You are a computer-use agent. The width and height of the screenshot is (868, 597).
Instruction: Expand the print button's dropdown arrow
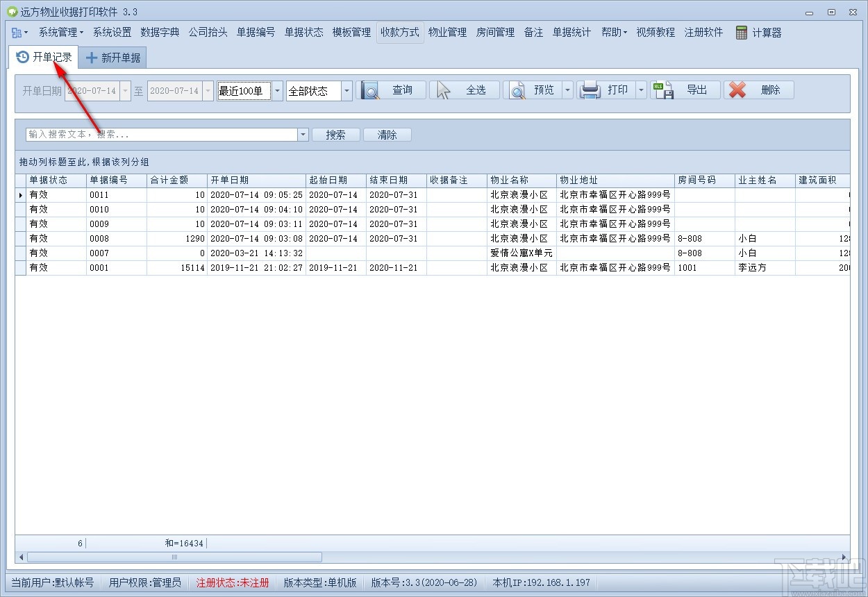pos(640,90)
